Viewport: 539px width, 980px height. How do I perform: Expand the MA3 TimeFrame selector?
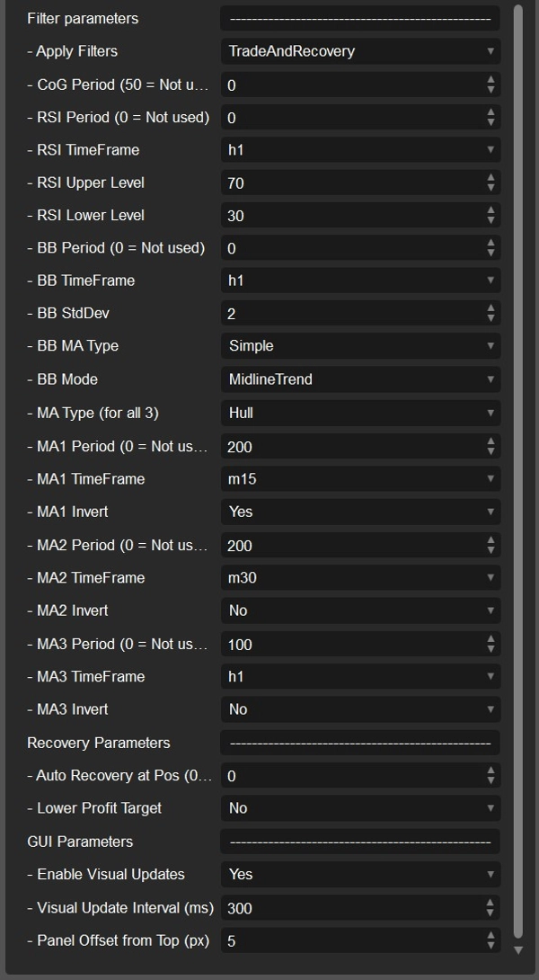359,675
